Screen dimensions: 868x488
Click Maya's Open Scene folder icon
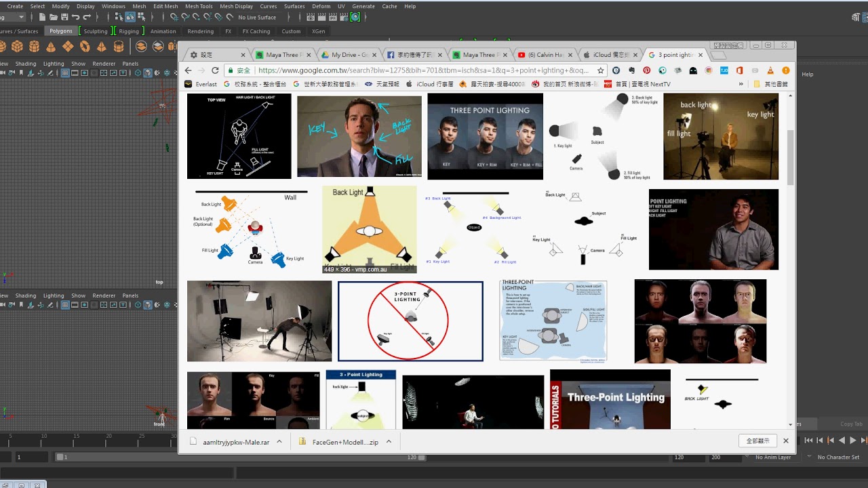click(53, 17)
